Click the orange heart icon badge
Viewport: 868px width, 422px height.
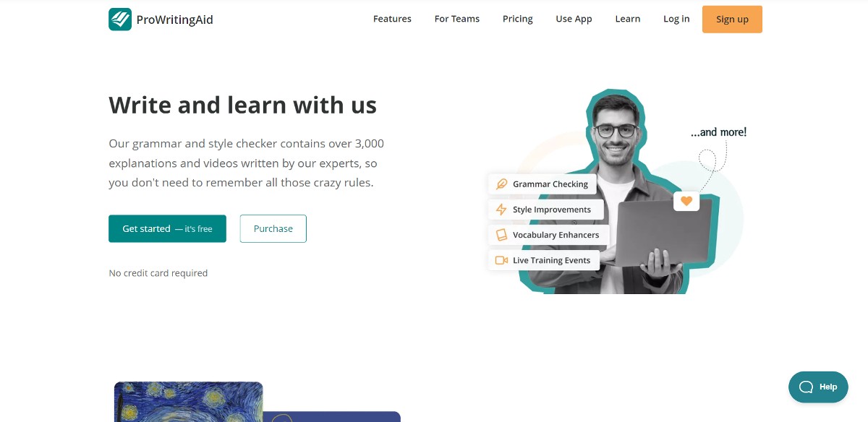(686, 200)
